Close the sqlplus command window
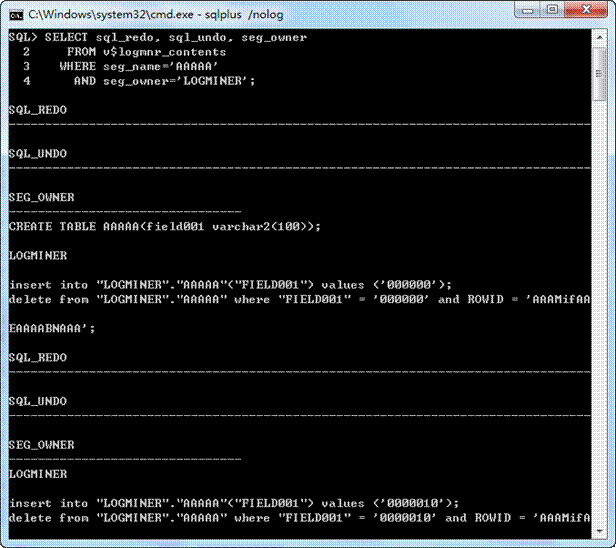The height and width of the screenshot is (548, 616). point(586,9)
